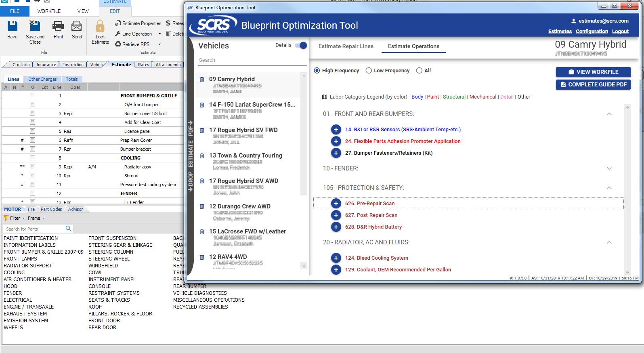Select FRONT BUMPER & GRILLE 2007-09 category
Viewport: 644px width, 353px height.
[x=44, y=252]
